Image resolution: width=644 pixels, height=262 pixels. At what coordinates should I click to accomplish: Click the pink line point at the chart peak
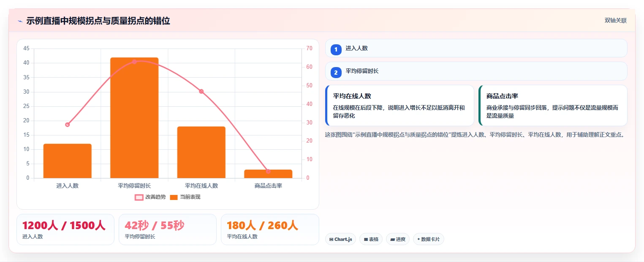[134, 62]
